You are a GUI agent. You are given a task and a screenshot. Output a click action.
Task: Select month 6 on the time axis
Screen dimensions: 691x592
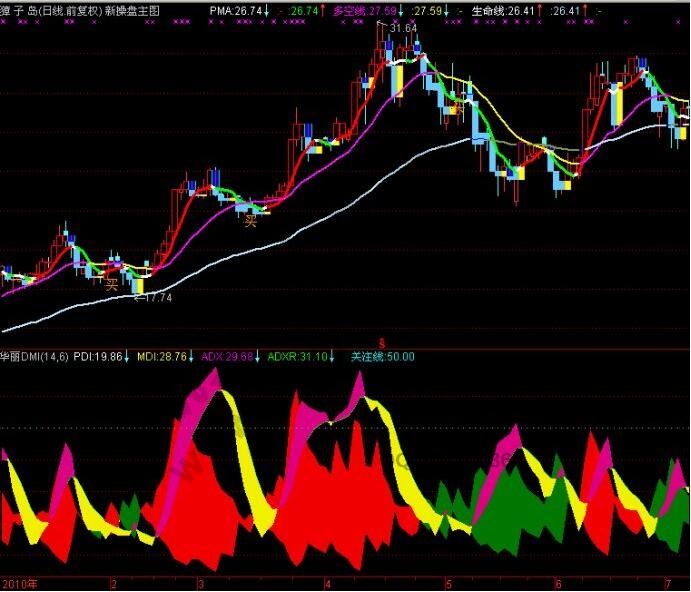pos(559,583)
